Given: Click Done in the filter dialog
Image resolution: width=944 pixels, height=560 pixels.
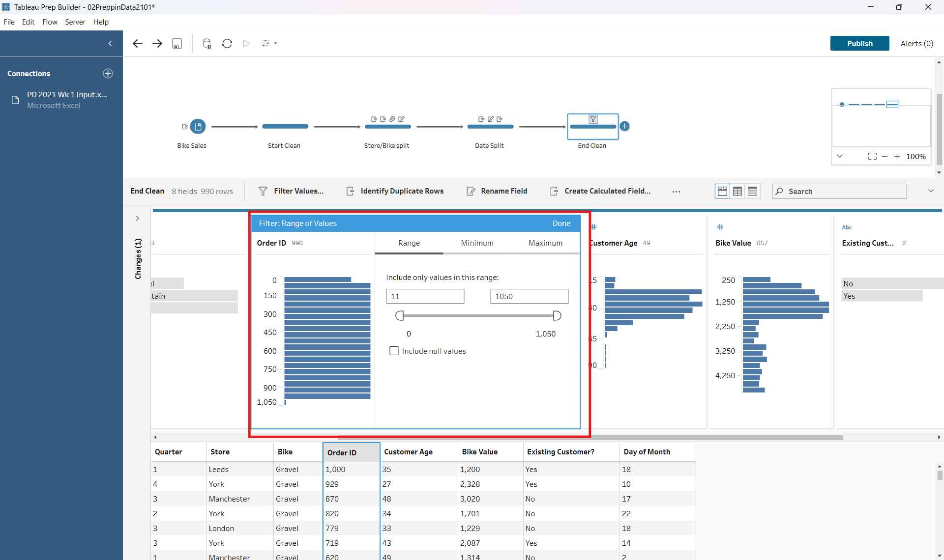Looking at the screenshot, I should click(x=561, y=224).
